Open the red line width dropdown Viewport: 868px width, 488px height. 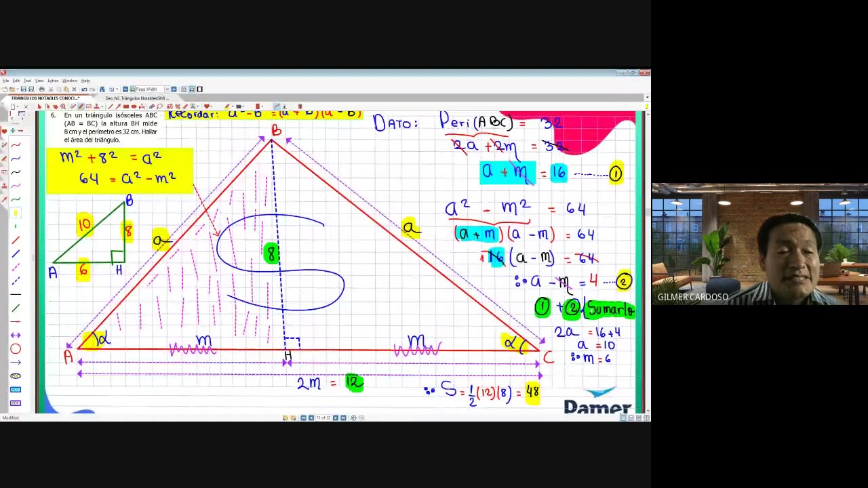tap(262, 106)
